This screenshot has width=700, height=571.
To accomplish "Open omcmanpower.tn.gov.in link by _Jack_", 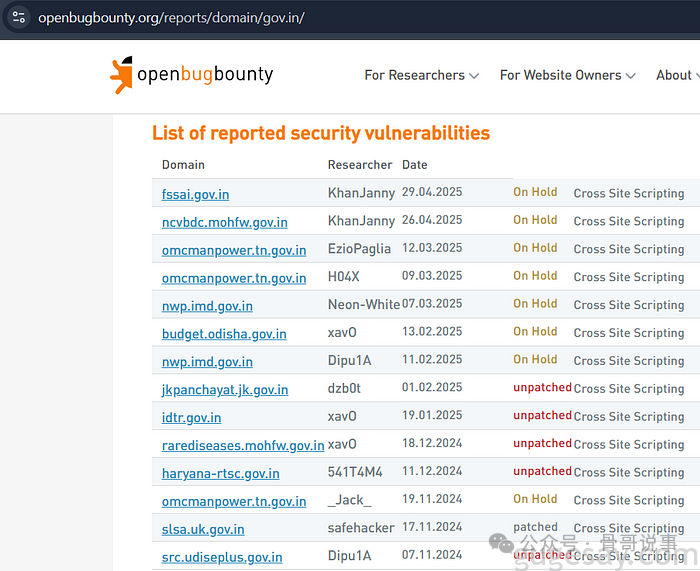I will click(x=234, y=501).
